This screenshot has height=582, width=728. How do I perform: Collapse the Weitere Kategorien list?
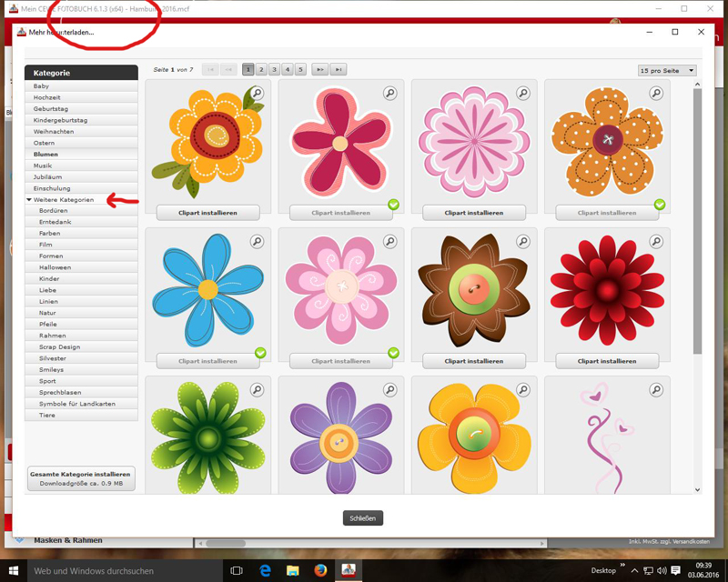(29, 199)
